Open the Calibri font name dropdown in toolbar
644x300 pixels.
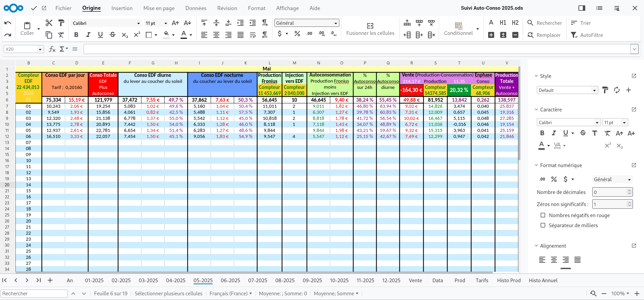pyautogui.click(x=138, y=23)
